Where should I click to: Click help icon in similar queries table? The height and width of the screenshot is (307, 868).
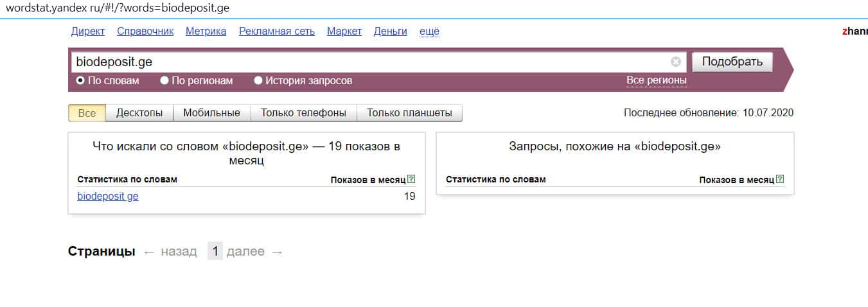coord(780,180)
